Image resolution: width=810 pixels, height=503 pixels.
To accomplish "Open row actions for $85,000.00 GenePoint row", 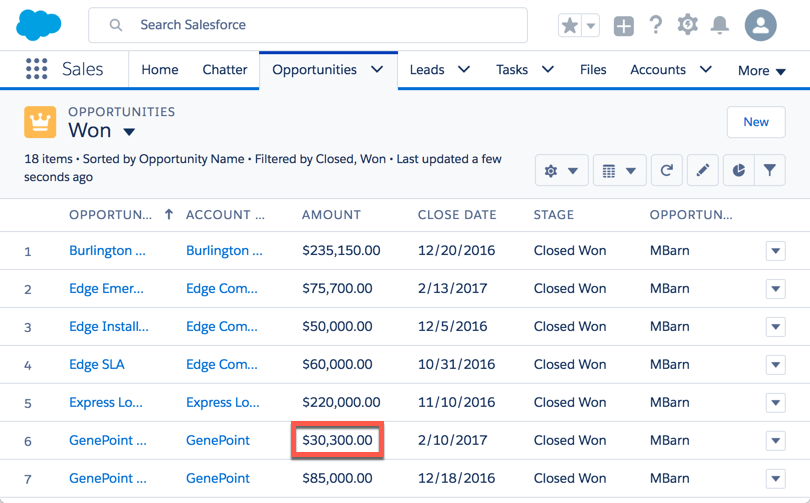I will [x=775, y=479].
